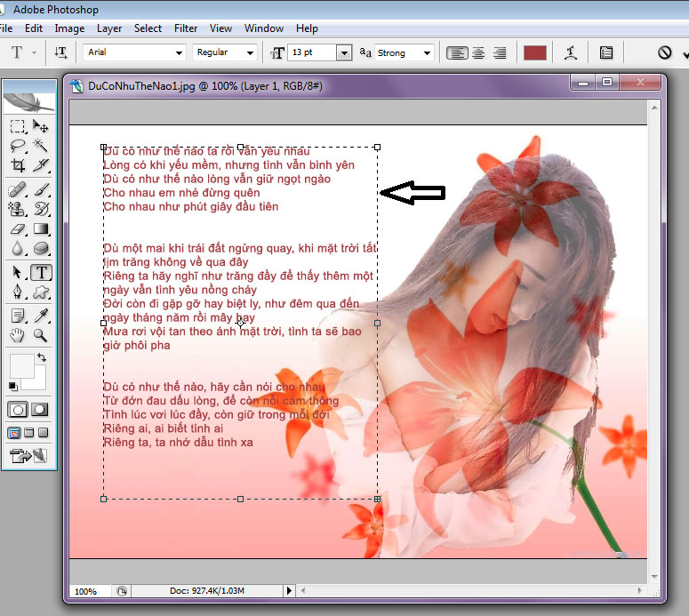This screenshot has height=616, width=689.
Task: Pick the Crop tool
Action: click(17, 165)
